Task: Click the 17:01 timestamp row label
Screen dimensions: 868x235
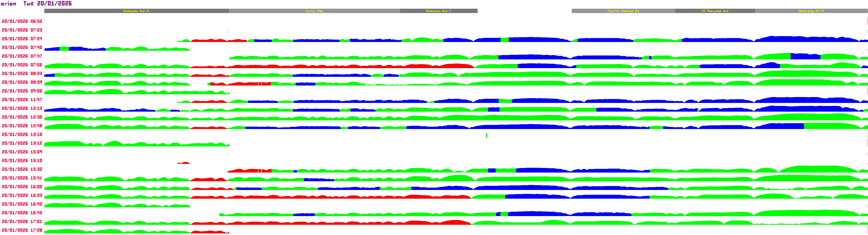Action: point(22,222)
